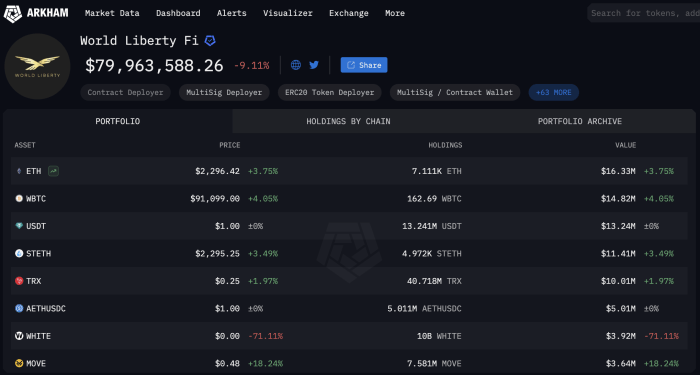
Task: Expand the +63 MORE tags
Action: tap(554, 92)
